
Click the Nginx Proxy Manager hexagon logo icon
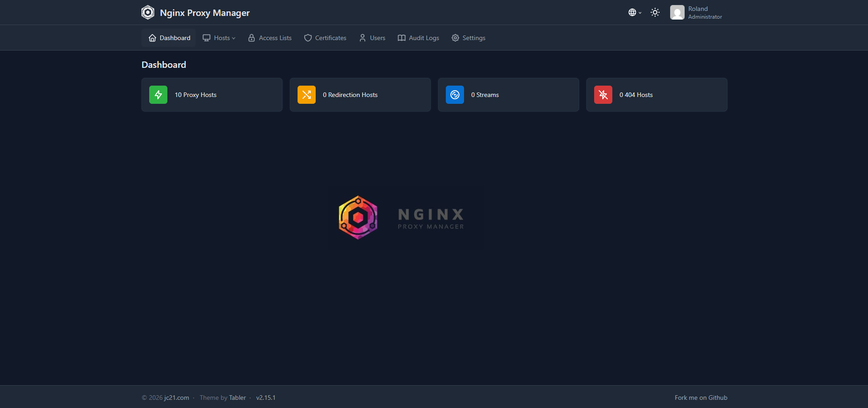click(148, 12)
